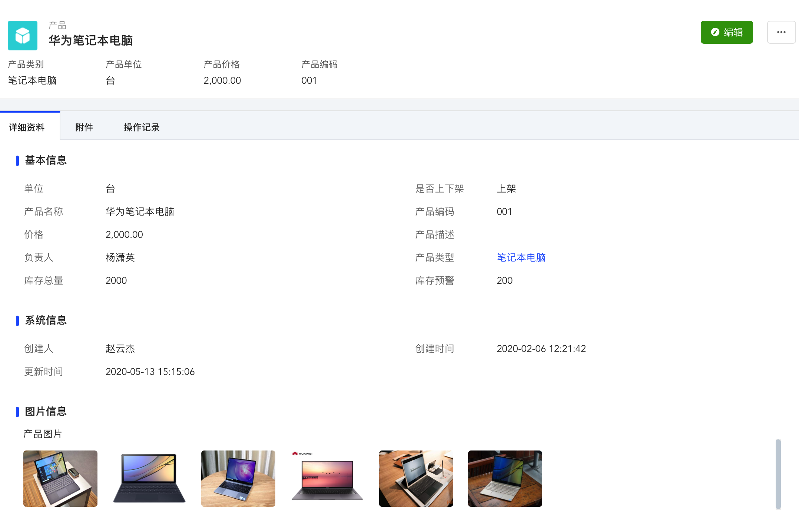Screen dimensions: 799x532
Task: Click the 是否上下架 value 上架
Action: tap(506, 189)
